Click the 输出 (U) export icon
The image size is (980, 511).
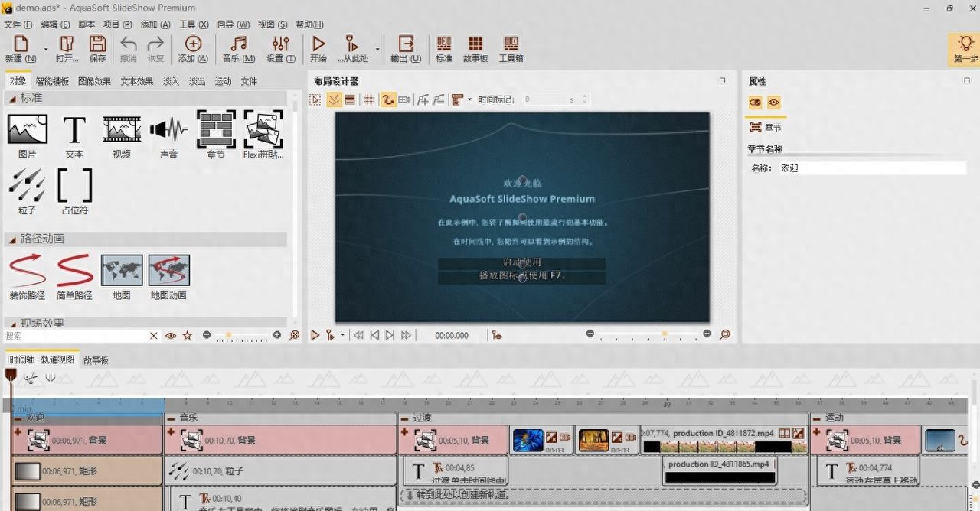pos(406,44)
